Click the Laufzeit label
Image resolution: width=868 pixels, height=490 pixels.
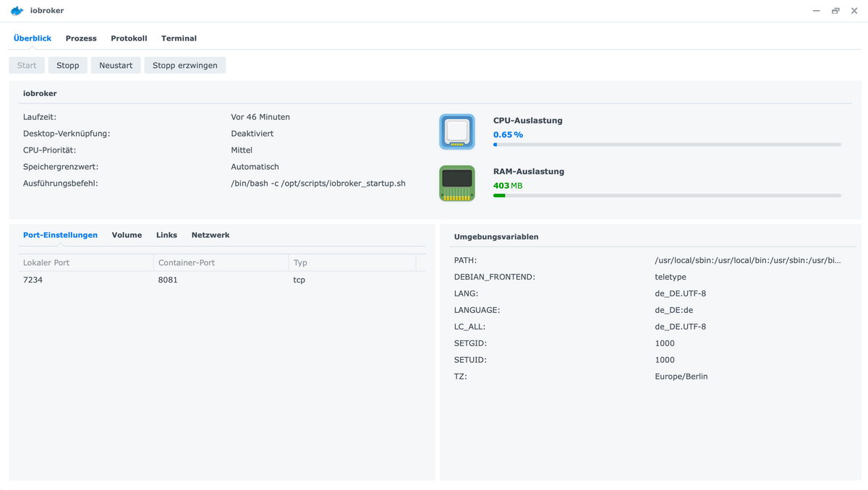(40, 117)
